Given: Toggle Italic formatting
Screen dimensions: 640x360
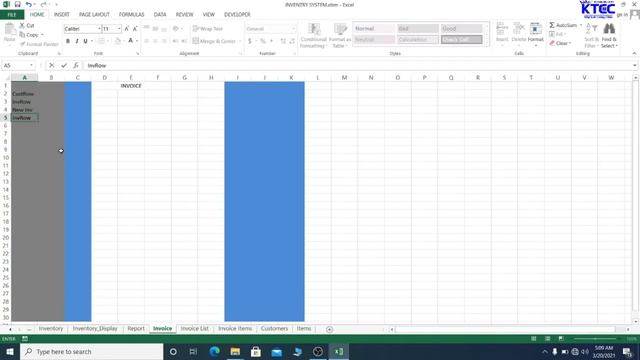Looking at the screenshot, I should [77, 41].
